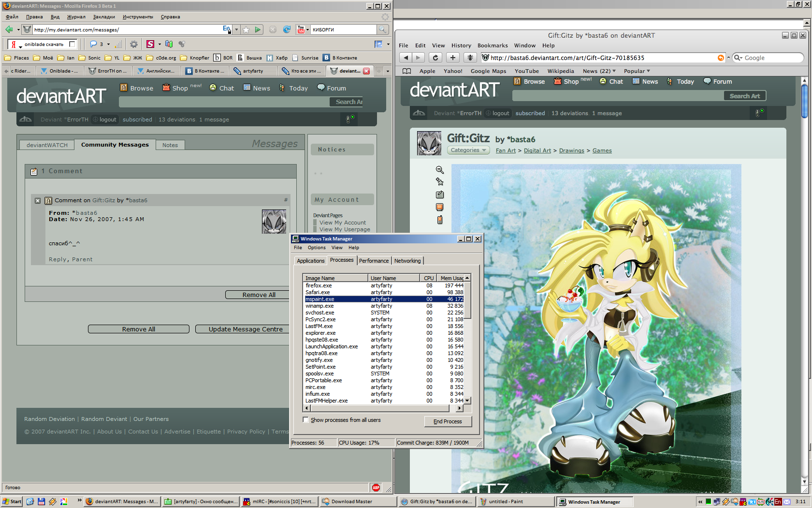Click View My Account link

(342, 223)
